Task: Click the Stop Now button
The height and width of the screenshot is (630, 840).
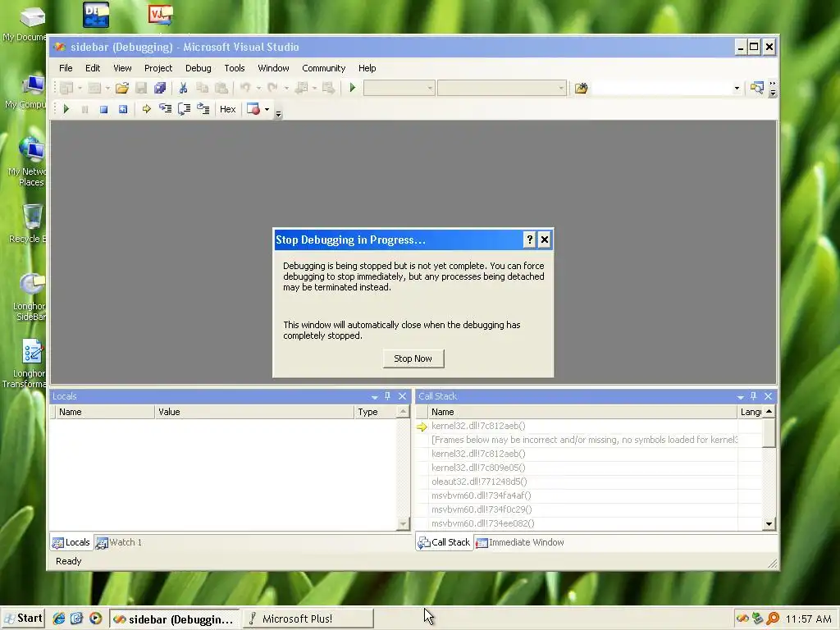Action: [x=413, y=358]
